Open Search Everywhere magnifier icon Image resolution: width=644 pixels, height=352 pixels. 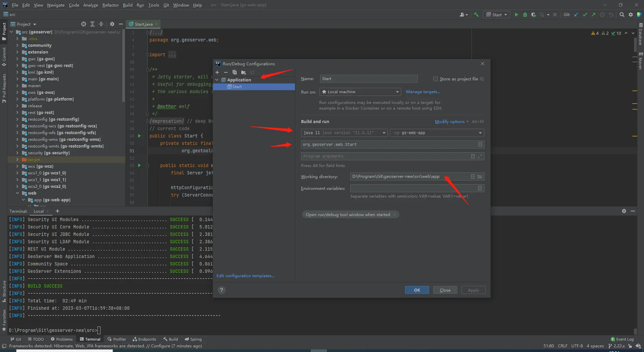(x=622, y=15)
